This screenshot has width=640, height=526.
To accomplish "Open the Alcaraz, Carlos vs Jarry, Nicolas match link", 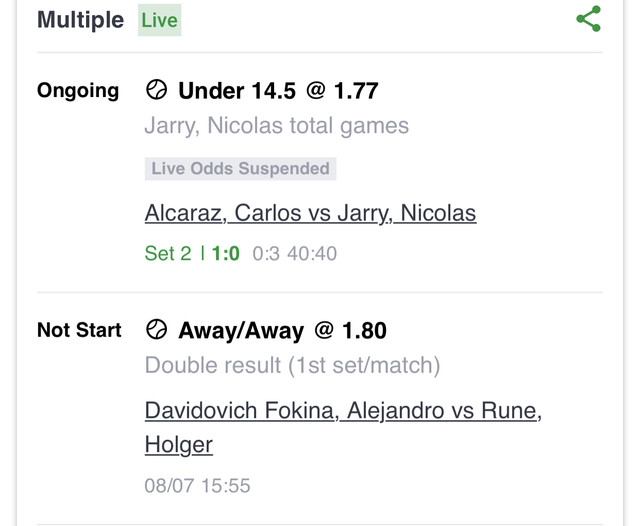I will click(310, 213).
